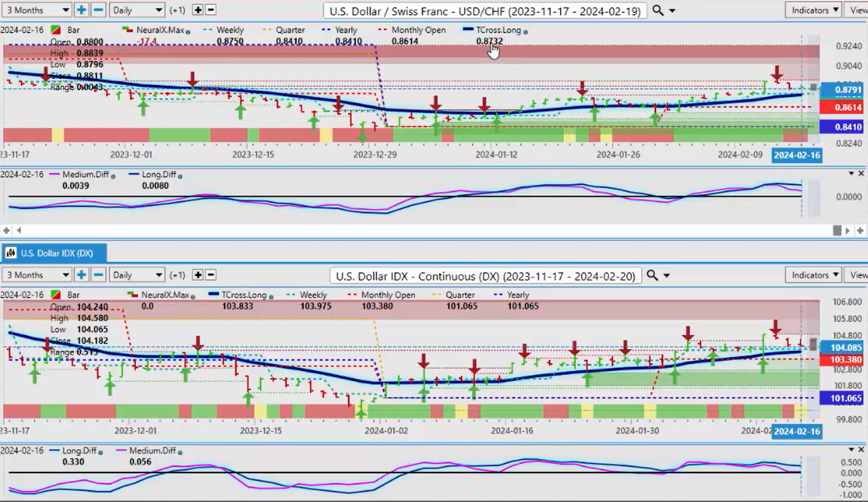Image resolution: width=868 pixels, height=502 pixels.
Task: Select U.S. Dollar IDX (DX) tab
Action: tap(54, 253)
